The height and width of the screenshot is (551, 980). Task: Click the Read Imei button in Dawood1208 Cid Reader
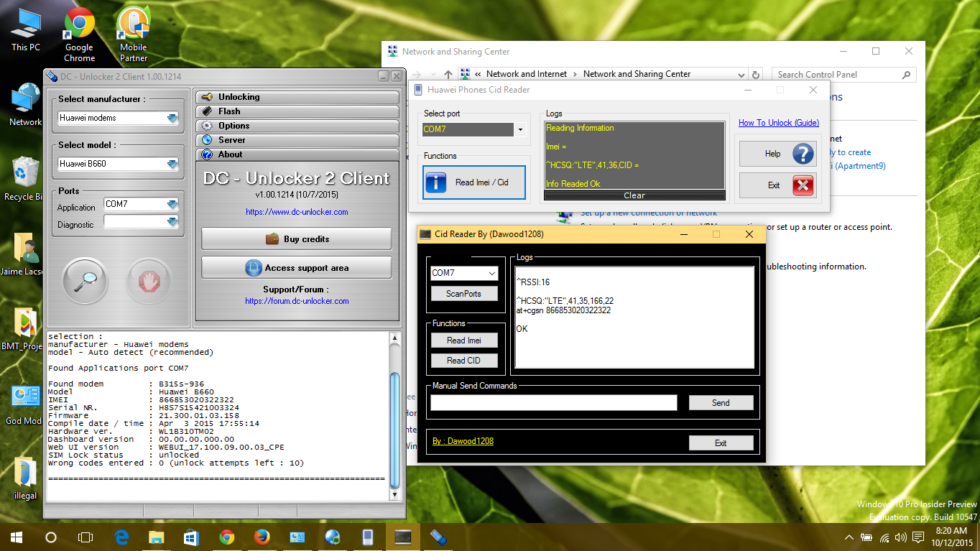pos(463,341)
